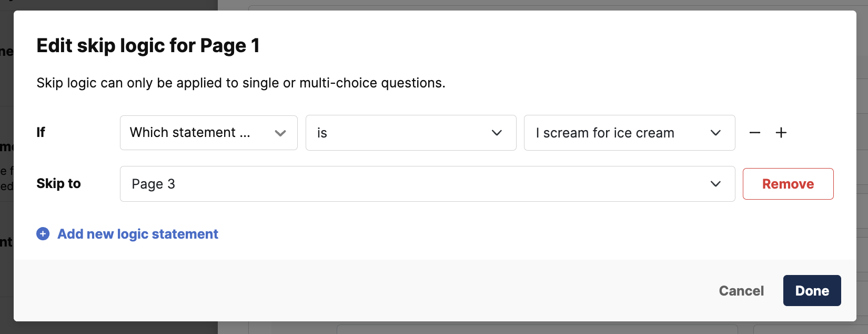Viewport: 868px width, 334px height.
Task: Click the chevron in the 'Which statement' dropdown
Action: pos(280,133)
